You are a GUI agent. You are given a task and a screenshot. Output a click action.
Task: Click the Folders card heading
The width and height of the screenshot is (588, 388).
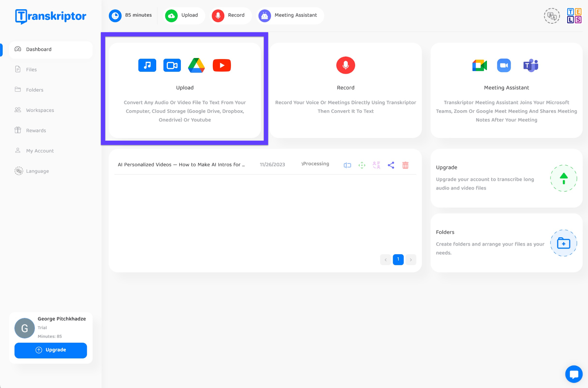445,232
